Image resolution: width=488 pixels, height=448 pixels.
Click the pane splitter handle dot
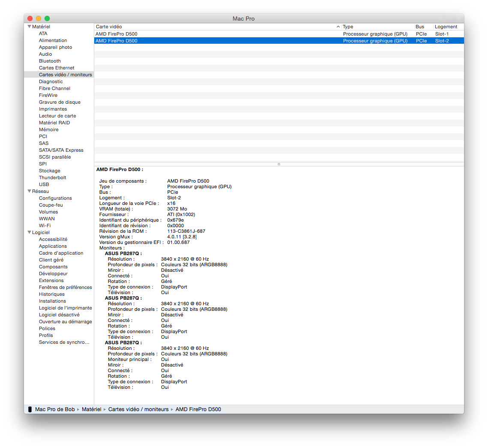click(x=279, y=164)
